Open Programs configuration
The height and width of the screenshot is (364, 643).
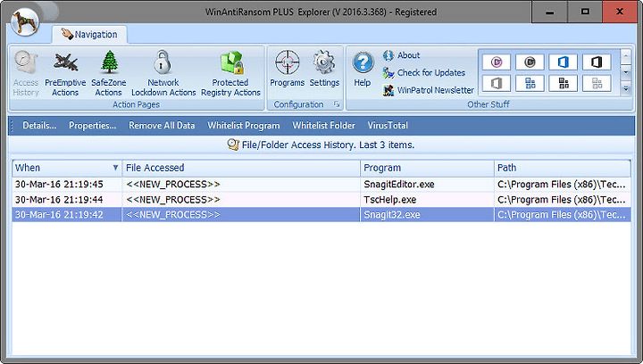287,69
